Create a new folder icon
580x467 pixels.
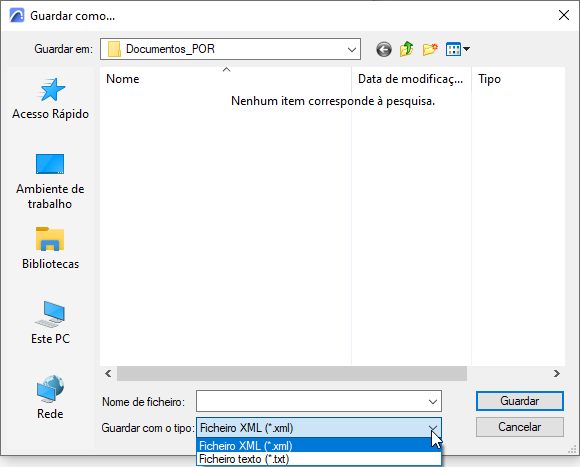click(x=430, y=49)
